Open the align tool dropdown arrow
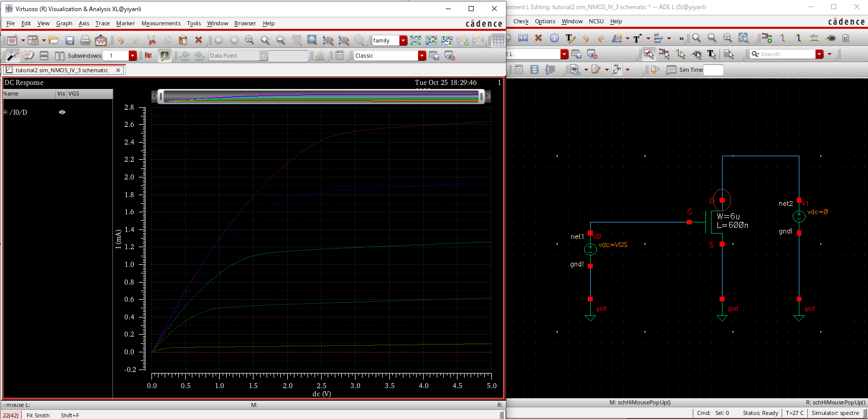This screenshot has width=868, height=419. [669, 38]
